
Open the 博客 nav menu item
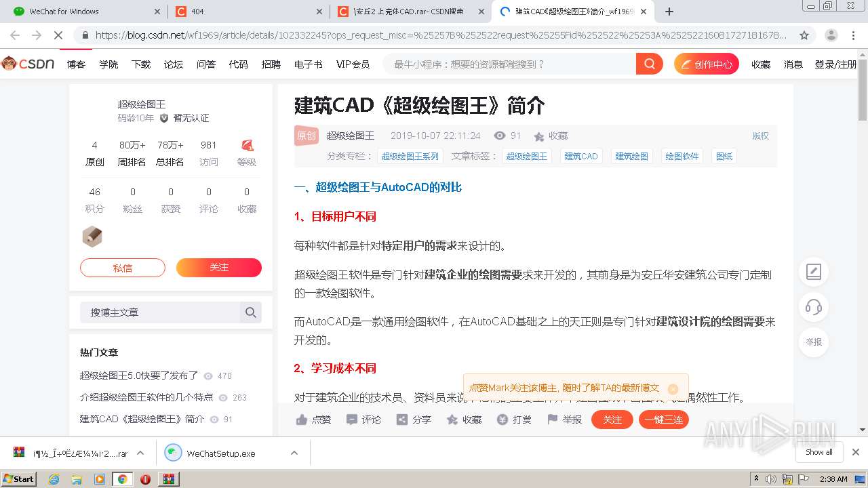pyautogui.click(x=77, y=64)
